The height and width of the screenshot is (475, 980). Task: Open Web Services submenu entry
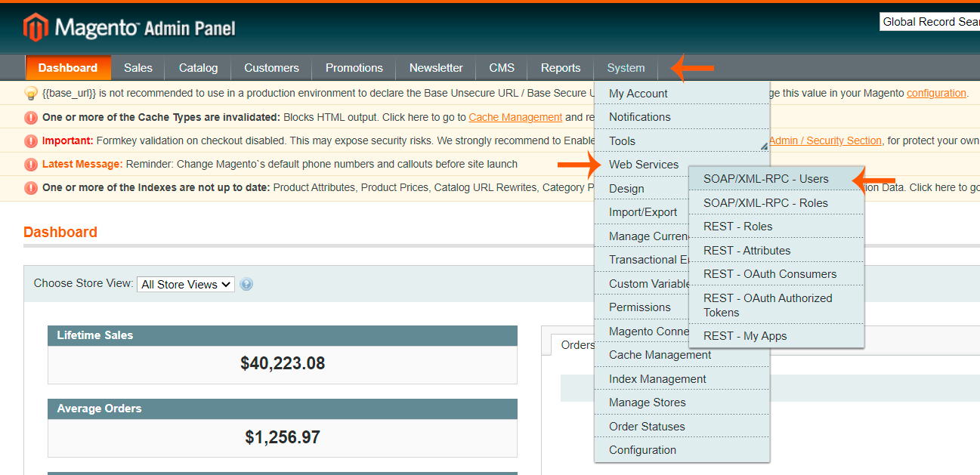tap(644, 165)
